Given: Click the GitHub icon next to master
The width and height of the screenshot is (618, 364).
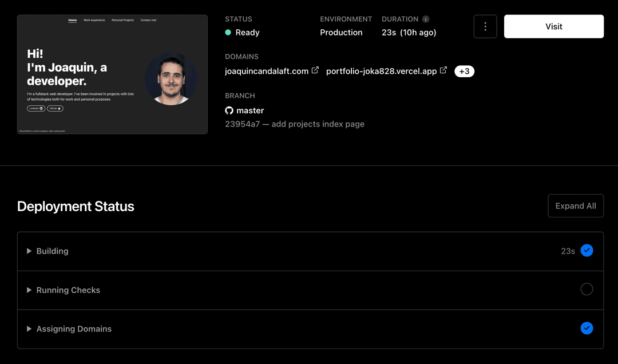Looking at the screenshot, I should (229, 110).
